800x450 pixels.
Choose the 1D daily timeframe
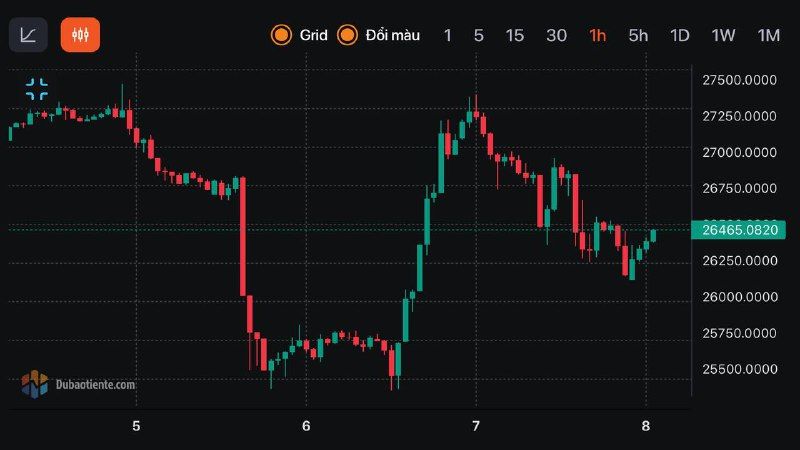pyautogui.click(x=680, y=35)
